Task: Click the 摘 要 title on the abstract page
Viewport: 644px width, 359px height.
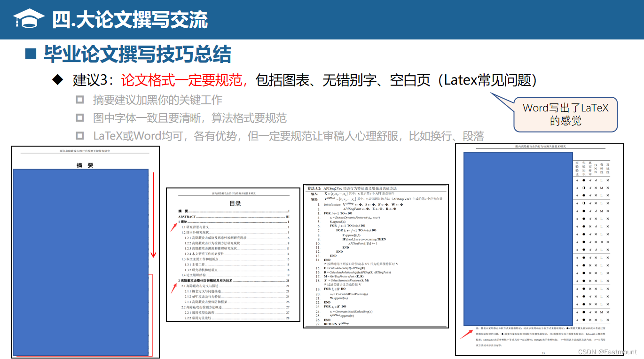Action: pyautogui.click(x=85, y=165)
